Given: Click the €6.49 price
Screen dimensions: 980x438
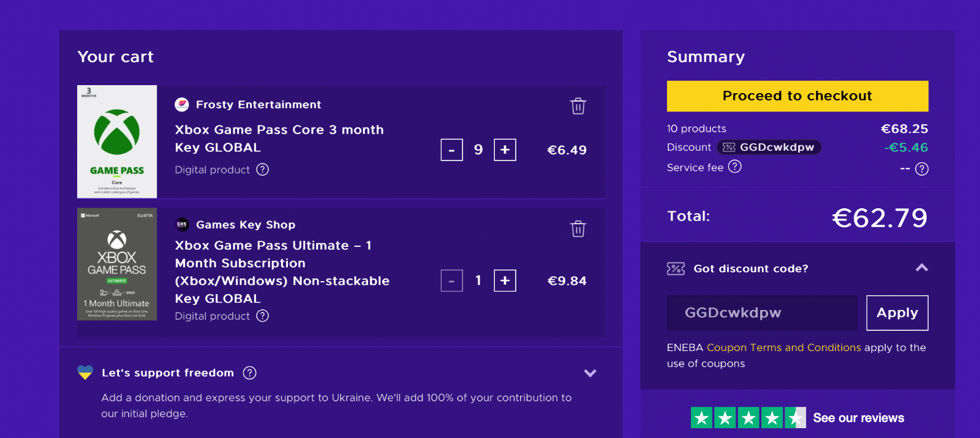Looking at the screenshot, I should (567, 150).
